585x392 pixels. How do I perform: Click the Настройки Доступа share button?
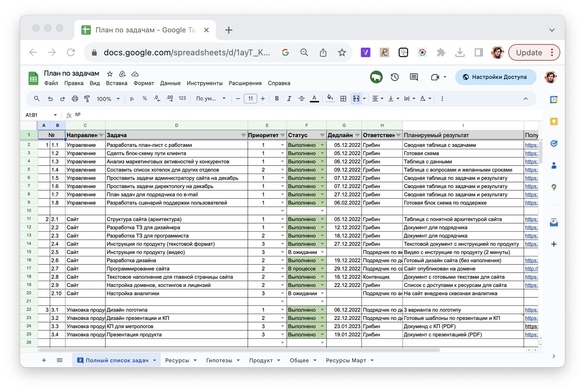pyautogui.click(x=496, y=77)
